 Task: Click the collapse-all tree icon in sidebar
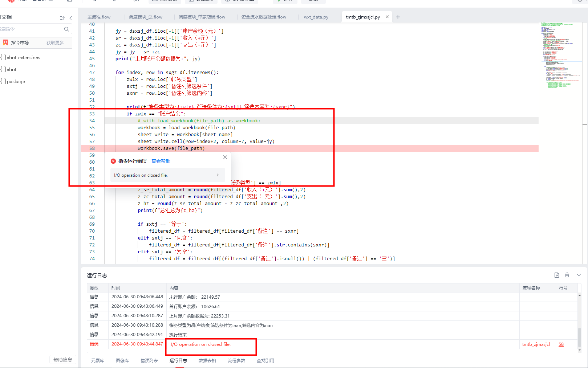[62, 18]
